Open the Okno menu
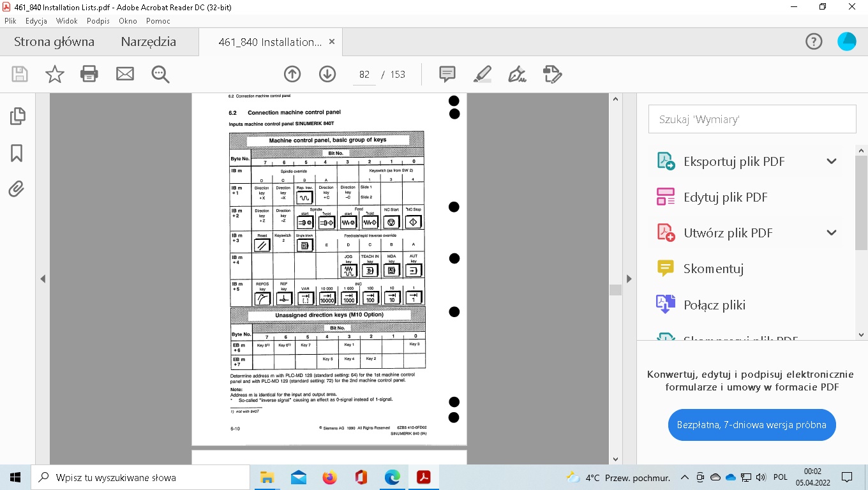 pos(128,21)
